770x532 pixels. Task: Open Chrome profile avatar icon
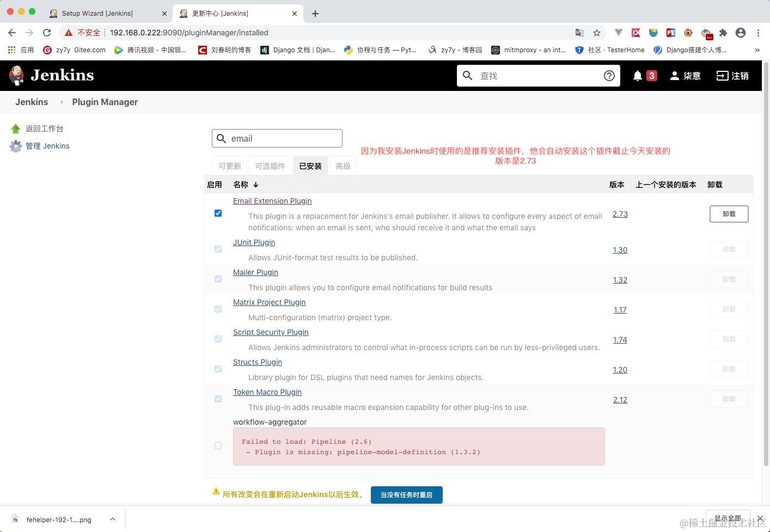(741, 33)
